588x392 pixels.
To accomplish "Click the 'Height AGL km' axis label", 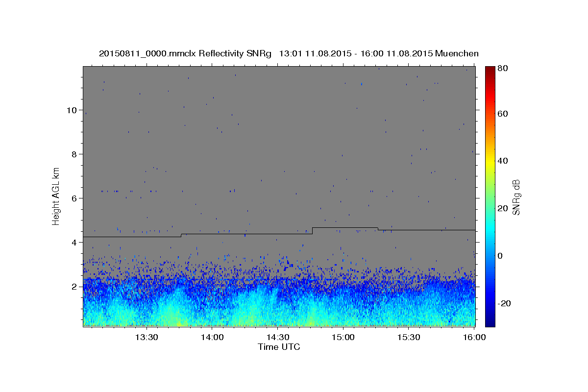I will tap(56, 196).
